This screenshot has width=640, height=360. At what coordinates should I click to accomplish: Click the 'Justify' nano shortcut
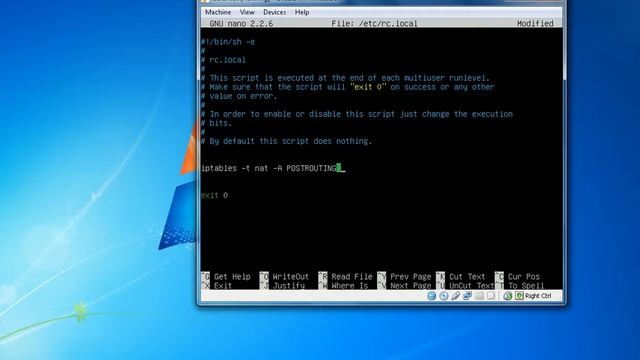(282, 286)
